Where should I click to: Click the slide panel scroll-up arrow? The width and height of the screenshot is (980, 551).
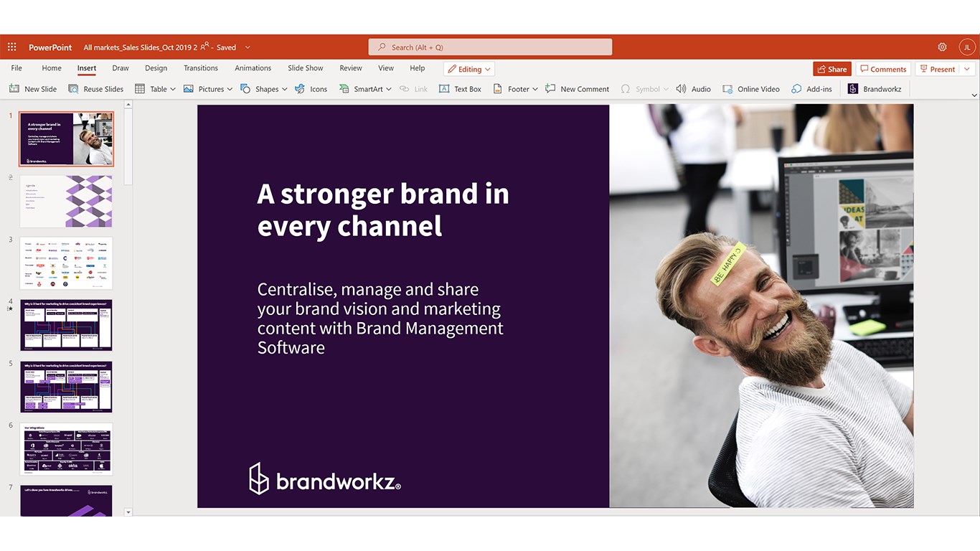click(x=128, y=104)
